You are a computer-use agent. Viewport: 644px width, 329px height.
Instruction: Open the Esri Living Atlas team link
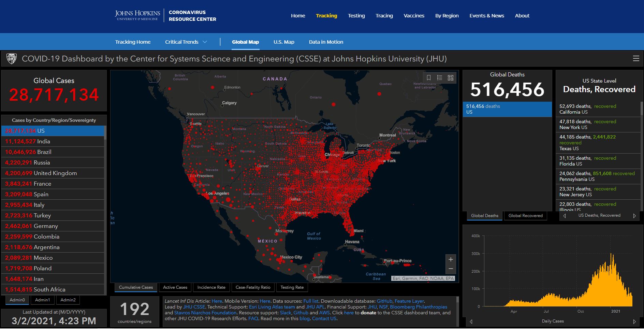click(x=272, y=307)
